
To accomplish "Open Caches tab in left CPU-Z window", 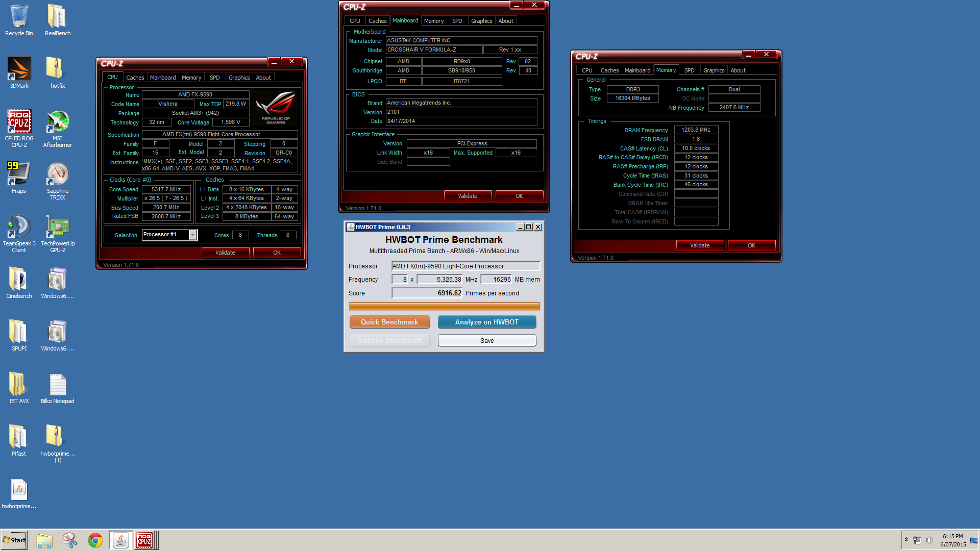I will click(135, 78).
